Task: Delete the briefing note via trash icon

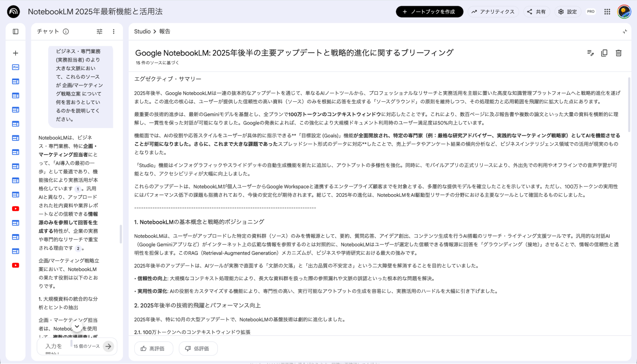Action: click(x=619, y=53)
